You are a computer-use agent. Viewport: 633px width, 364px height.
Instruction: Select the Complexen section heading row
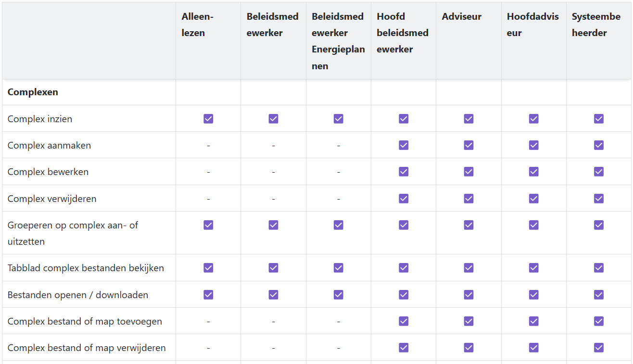[316, 92]
